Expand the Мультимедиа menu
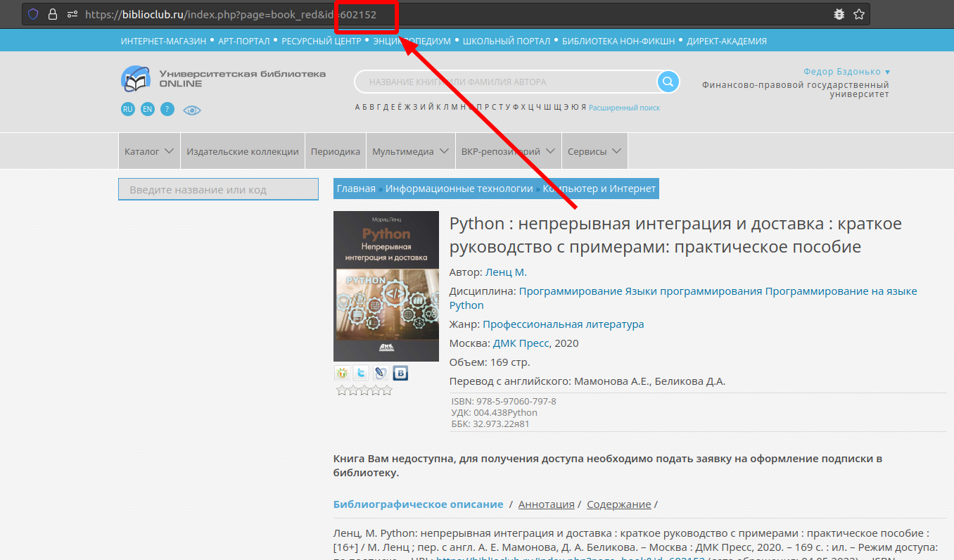 (411, 151)
